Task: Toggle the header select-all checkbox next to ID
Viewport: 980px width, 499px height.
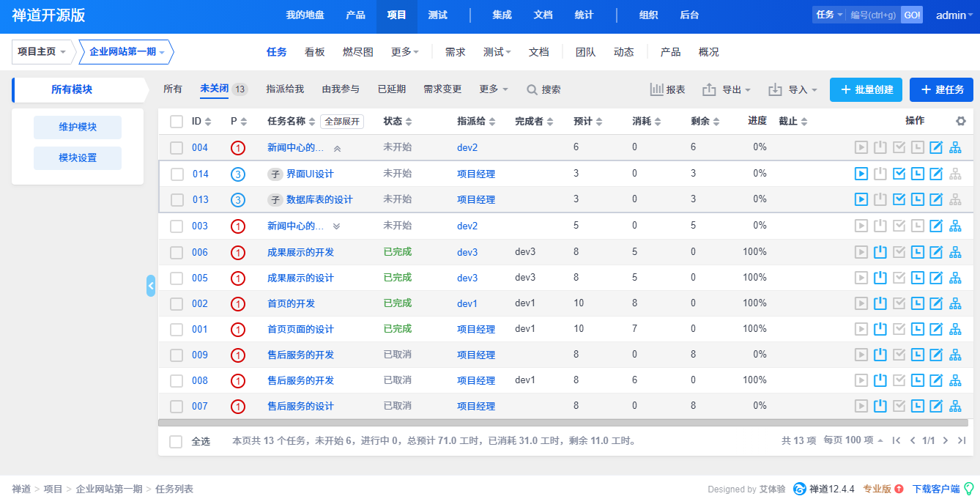Action: (x=176, y=122)
